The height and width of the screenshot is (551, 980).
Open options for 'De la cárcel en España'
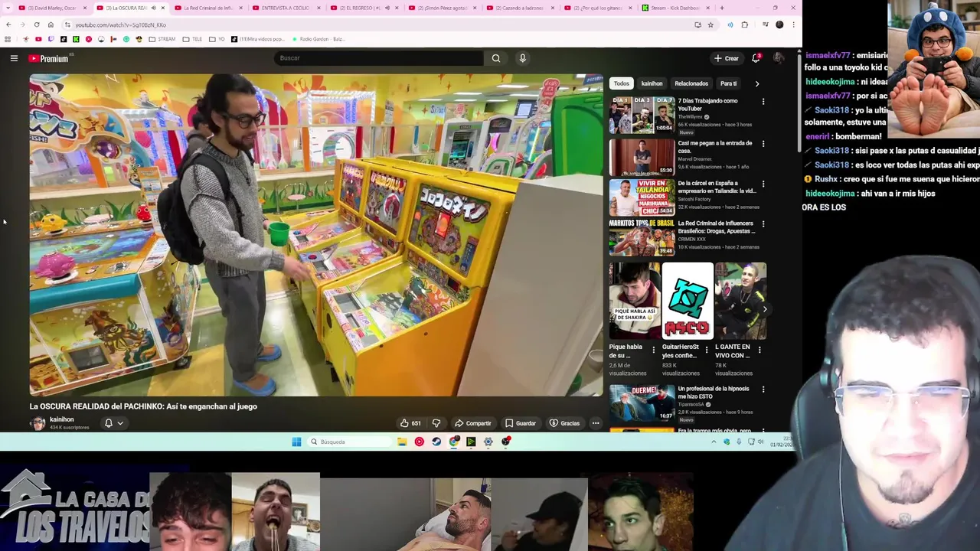763,184
